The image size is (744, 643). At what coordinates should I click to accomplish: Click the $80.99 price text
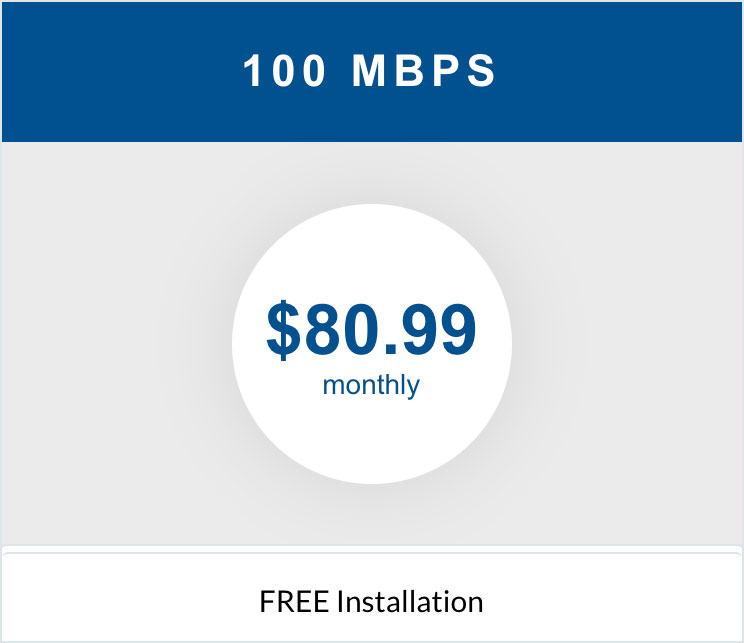(371, 330)
